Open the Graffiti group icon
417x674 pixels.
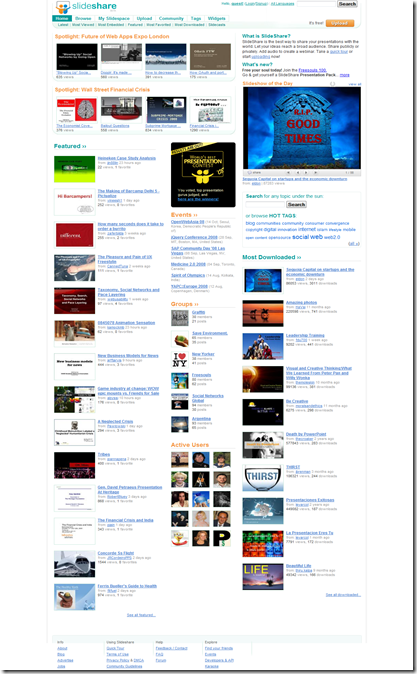point(180,318)
